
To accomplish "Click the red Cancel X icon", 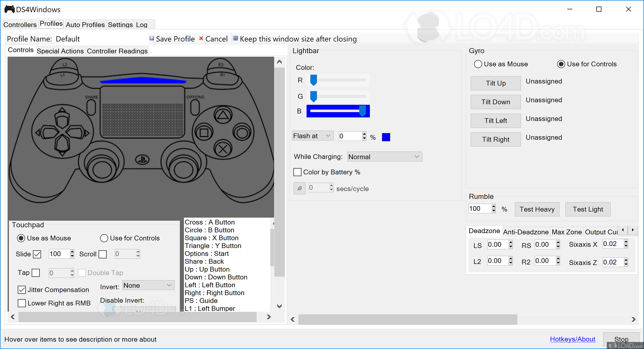I will tap(201, 38).
